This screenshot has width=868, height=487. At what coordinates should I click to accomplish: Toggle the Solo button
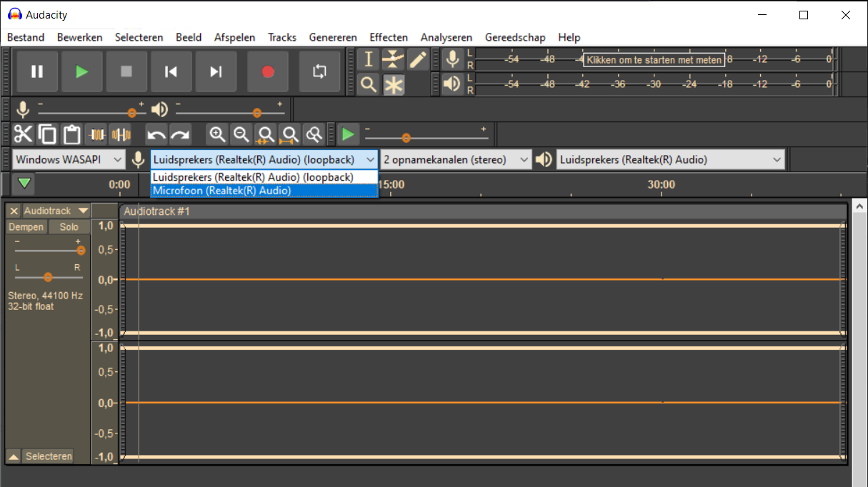(69, 227)
